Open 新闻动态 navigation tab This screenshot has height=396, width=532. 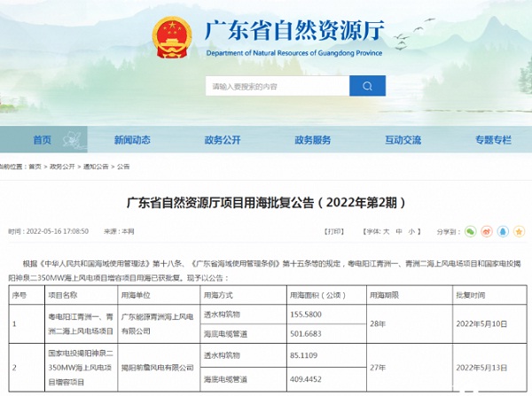tap(132, 140)
